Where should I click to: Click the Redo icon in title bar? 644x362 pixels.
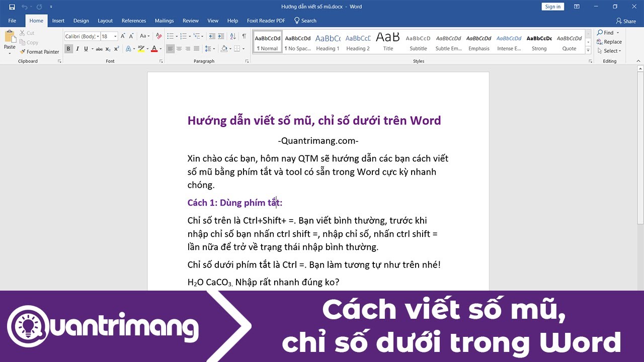pos(39,7)
